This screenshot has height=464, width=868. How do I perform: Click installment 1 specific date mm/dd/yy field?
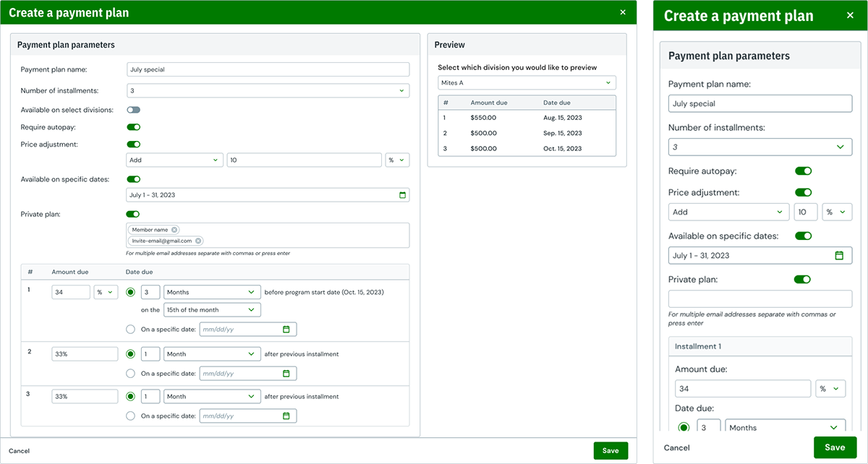pyautogui.click(x=247, y=330)
